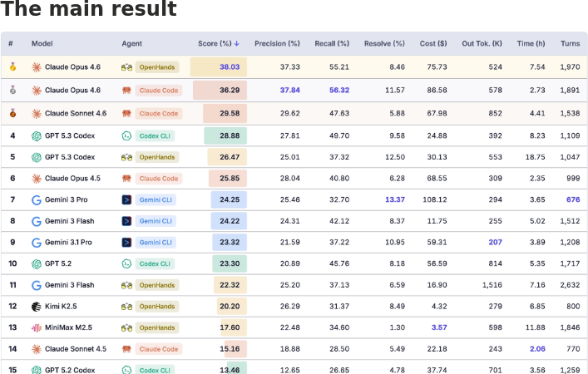Click the score bar 28.88 for GPT 5.3 Codex
Image resolution: width=588 pixels, height=374 pixels.
[225, 135]
